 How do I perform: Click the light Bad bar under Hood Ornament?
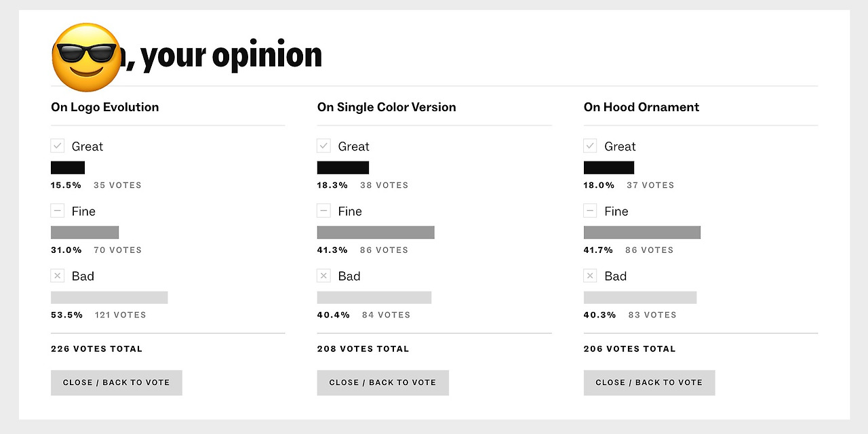640,298
